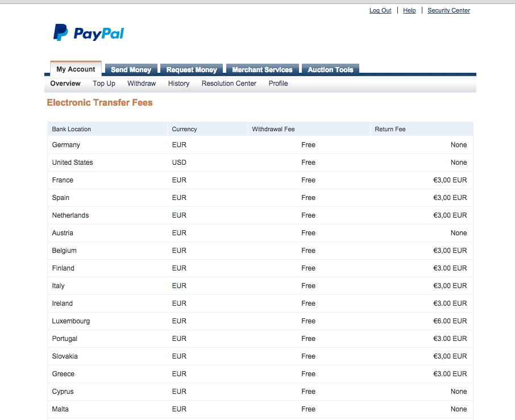Click United States' None return fee
The width and height of the screenshot is (515, 420).
[x=459, y=162]
